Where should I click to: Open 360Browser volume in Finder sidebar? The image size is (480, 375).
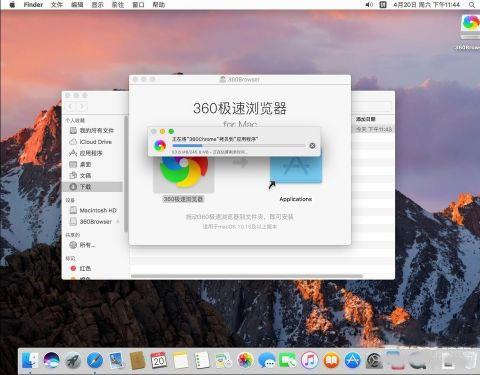point(91,221)
